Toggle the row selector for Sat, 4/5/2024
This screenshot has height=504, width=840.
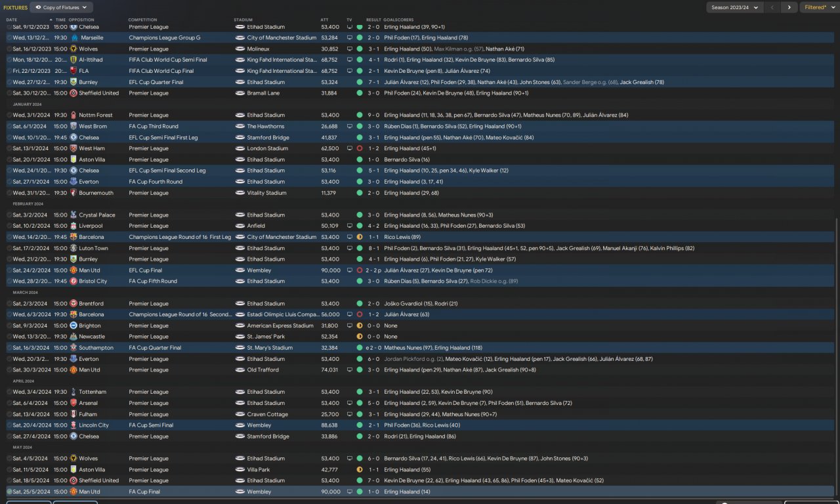[9, 459]
